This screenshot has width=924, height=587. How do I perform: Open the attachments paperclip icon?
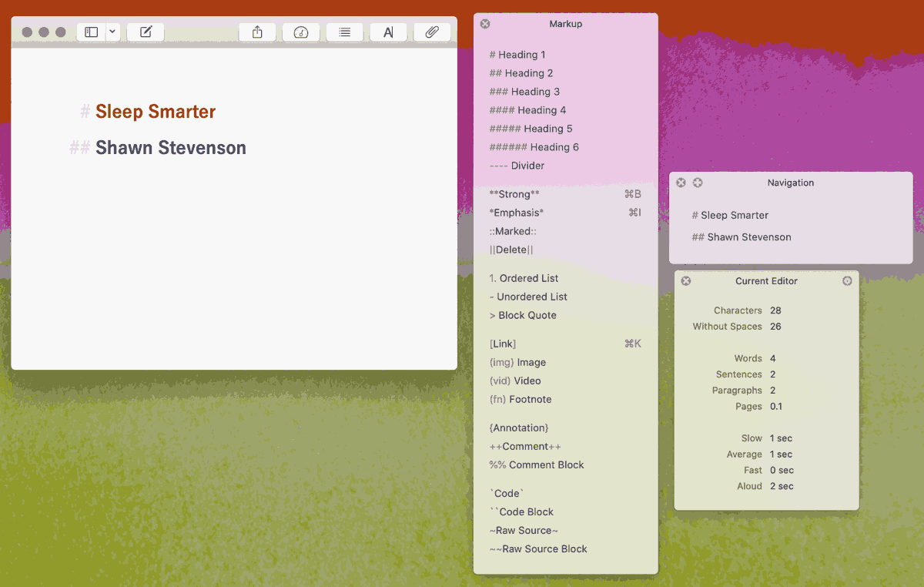(x=432, y=32)
